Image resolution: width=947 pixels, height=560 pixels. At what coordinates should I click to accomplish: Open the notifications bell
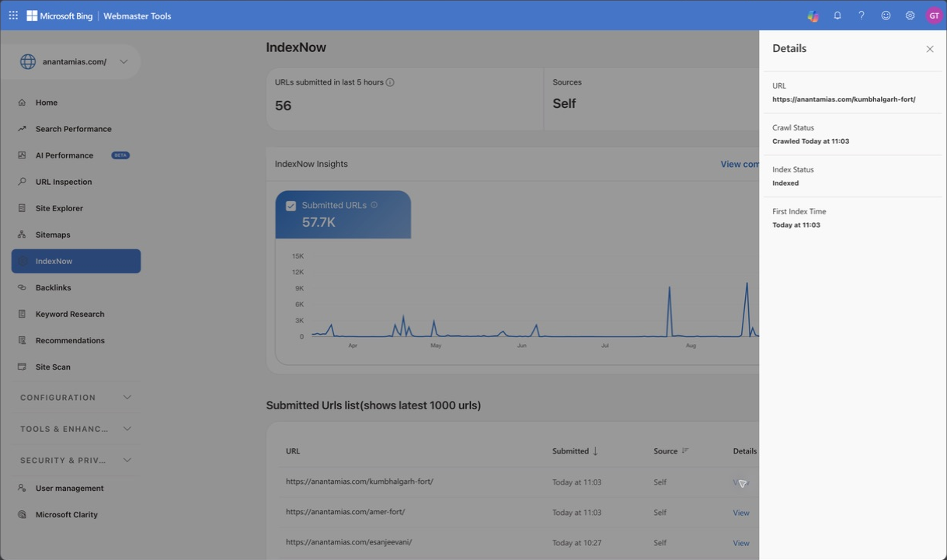tap(837, 16)
